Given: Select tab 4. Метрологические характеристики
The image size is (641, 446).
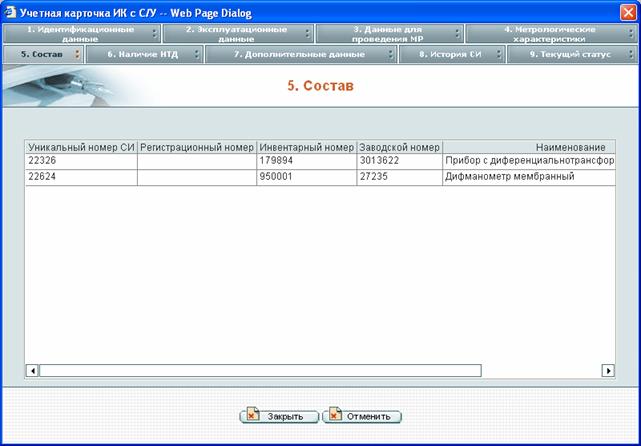Looking at the screenshot, I should pyautogui.click(x=551, y=34).
